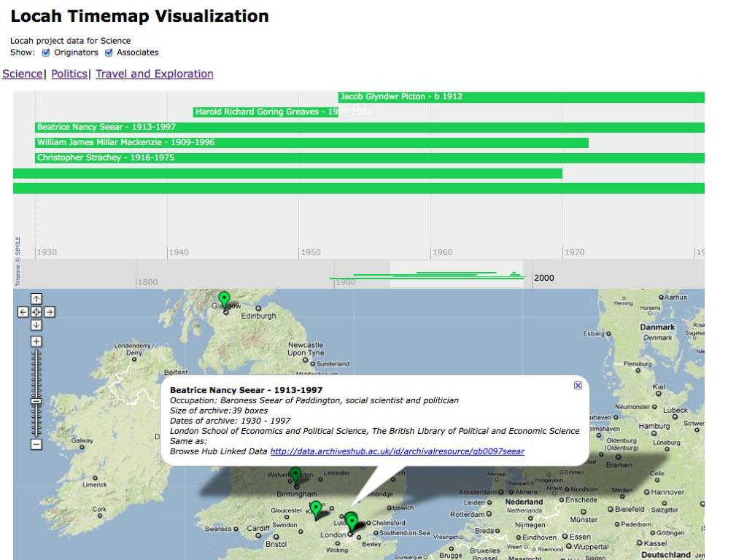The image size is (747, 560).
Task: Click the center recenter map control
Action: pos(36,312)
